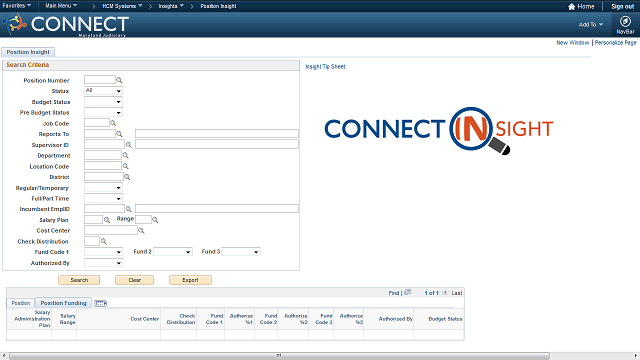Screen dimensions: 640x360
Task: Click the Authorized By column header
Action: pos(396,319)
